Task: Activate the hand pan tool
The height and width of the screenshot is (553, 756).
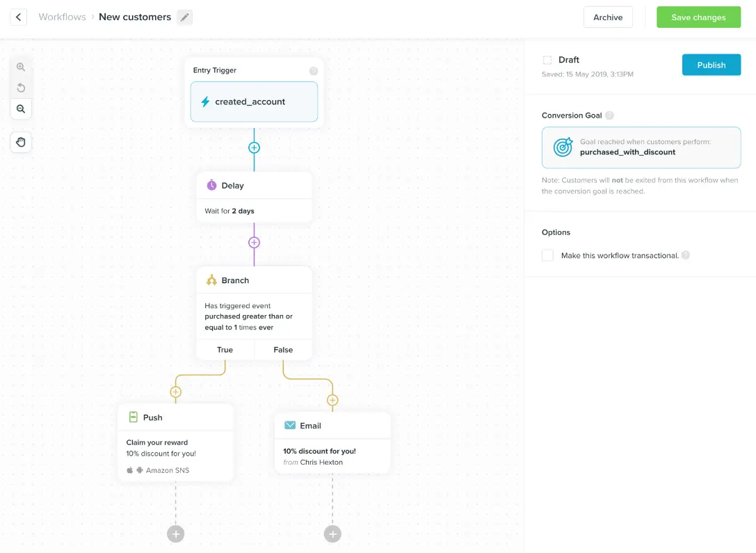Action: pos(21,142)
